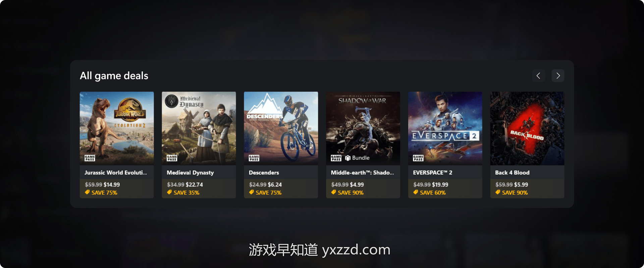This screenshot has height=268, width=644.
Task: Click Game Pass badge on Descenders cover
Action: click(254, 158)
